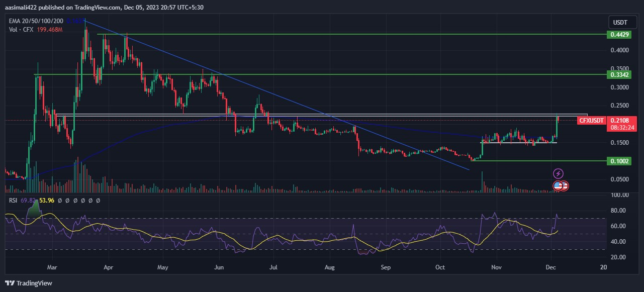
Task: Click the red 0.2108 current price label
Action: [x=622, y=120]
